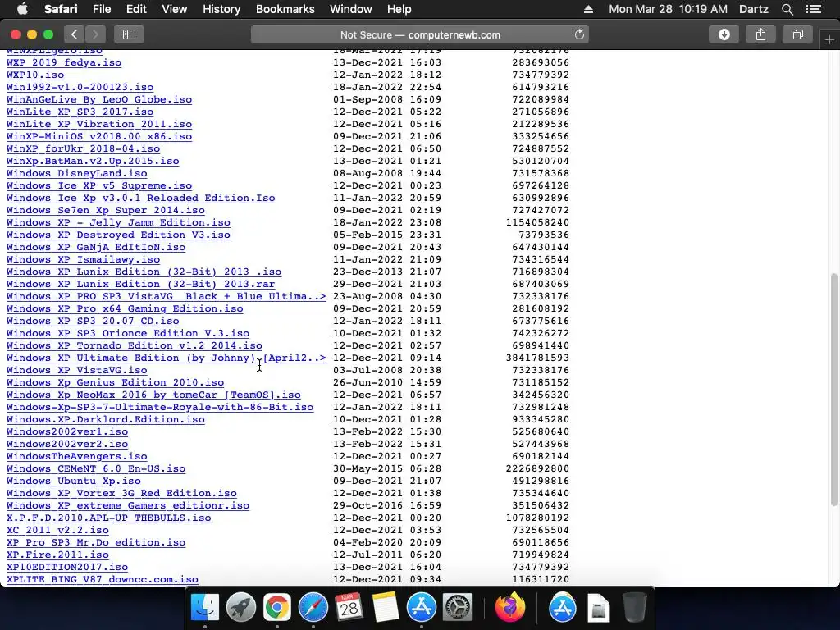Open Google Chrome from the Dock

coord(277,608)
